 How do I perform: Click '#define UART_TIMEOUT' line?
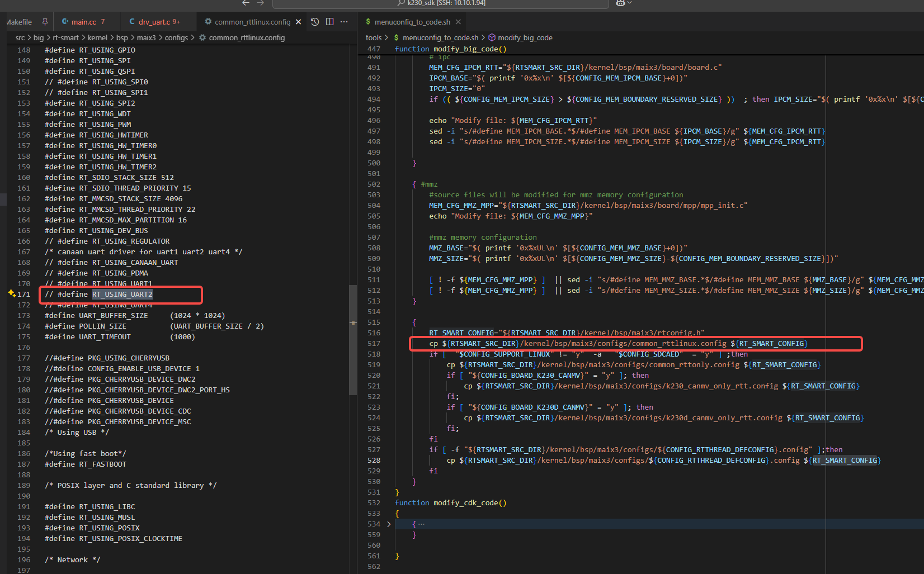[x=120, y=336]
